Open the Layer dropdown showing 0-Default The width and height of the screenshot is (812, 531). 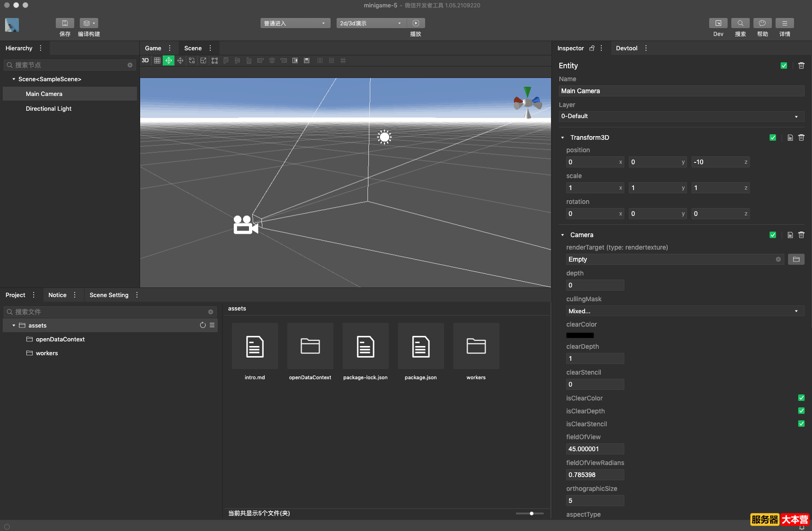pyautogui.click(x=681, y=116)
